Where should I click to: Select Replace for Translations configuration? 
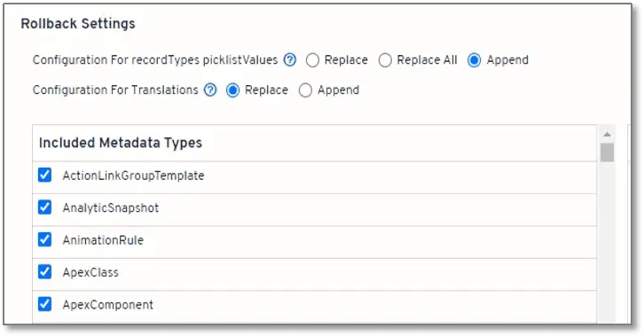tap(232, 90)
